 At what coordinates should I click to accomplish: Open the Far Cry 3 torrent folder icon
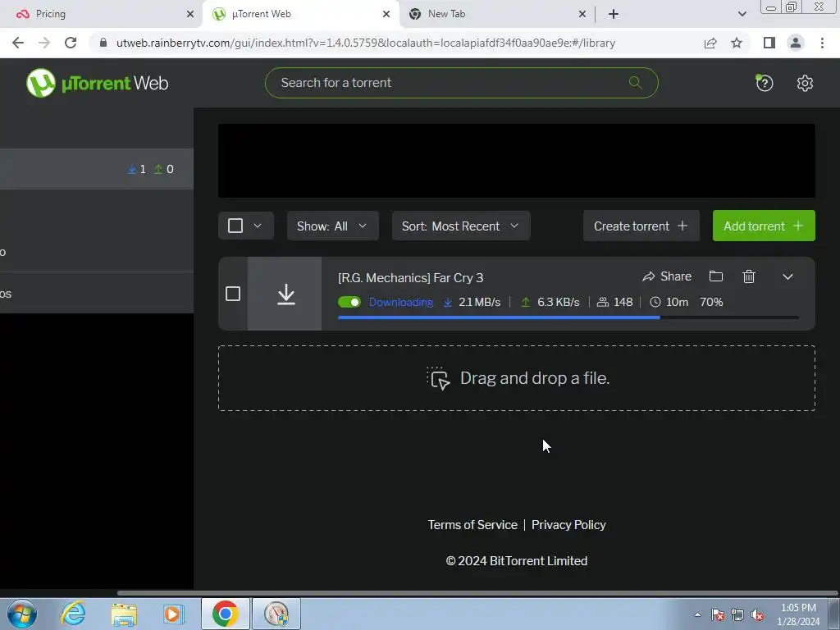click(x=715, y=276)
